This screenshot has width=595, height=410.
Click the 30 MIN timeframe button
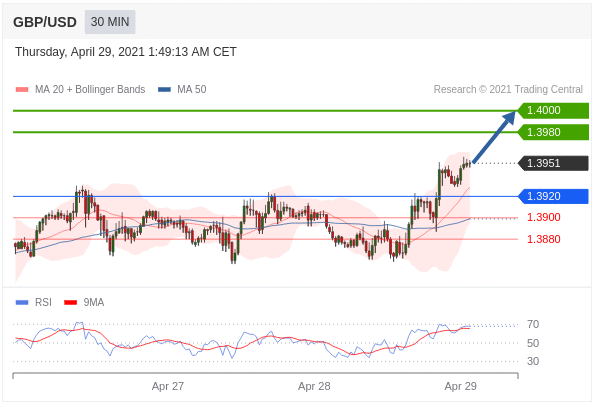click(110, 22)
